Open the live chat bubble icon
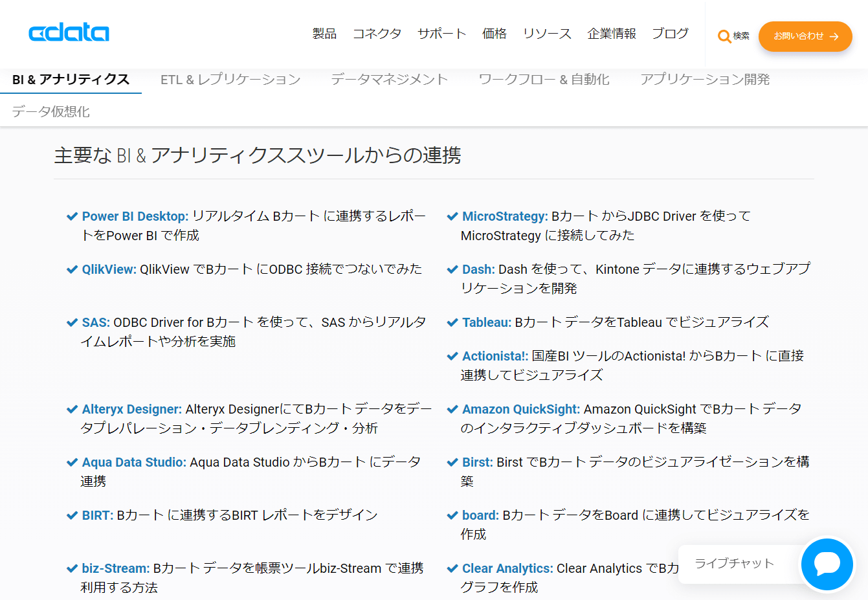 (827, 564)
